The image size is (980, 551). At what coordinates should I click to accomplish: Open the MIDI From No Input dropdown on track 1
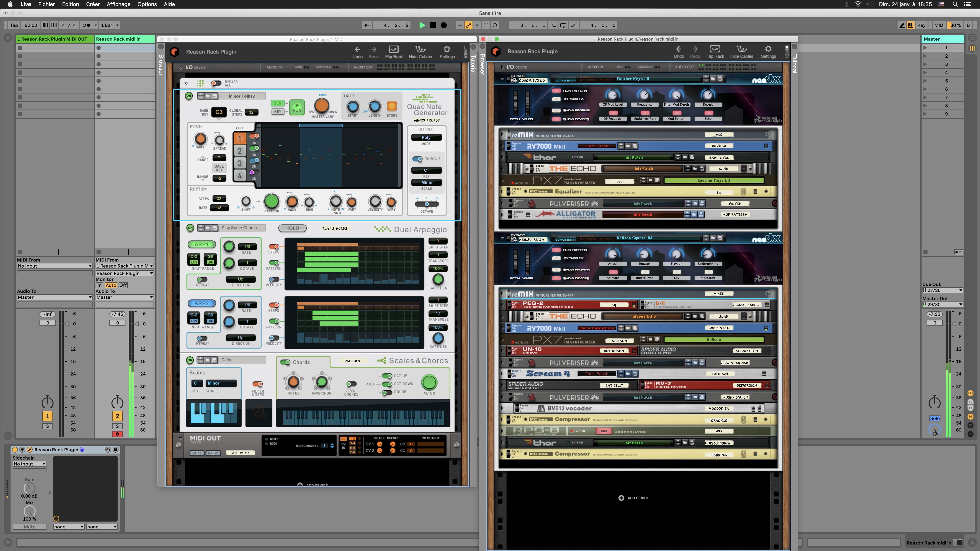pyautogui.click(x=55, y=266)
